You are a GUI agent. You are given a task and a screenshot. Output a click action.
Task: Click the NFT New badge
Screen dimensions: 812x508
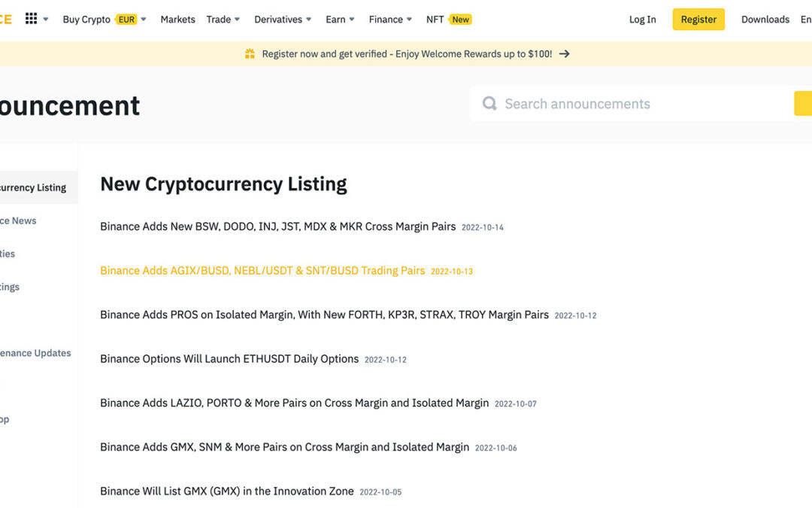[460, 20]
